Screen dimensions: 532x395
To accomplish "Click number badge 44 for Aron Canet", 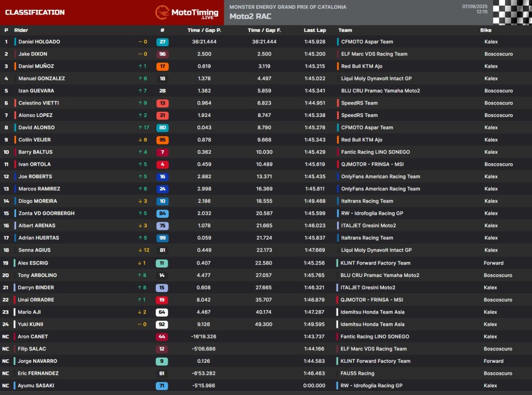I will click(x=162, y=337).
